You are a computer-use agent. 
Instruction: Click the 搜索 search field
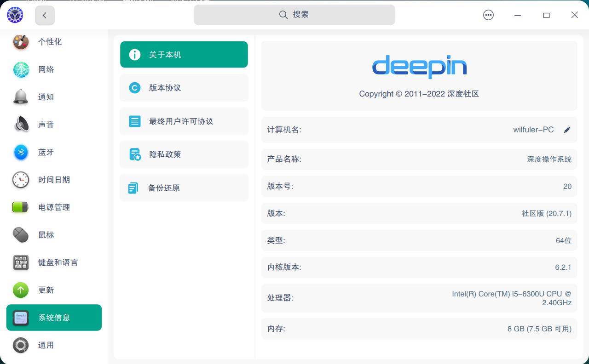tap(294, 15)
